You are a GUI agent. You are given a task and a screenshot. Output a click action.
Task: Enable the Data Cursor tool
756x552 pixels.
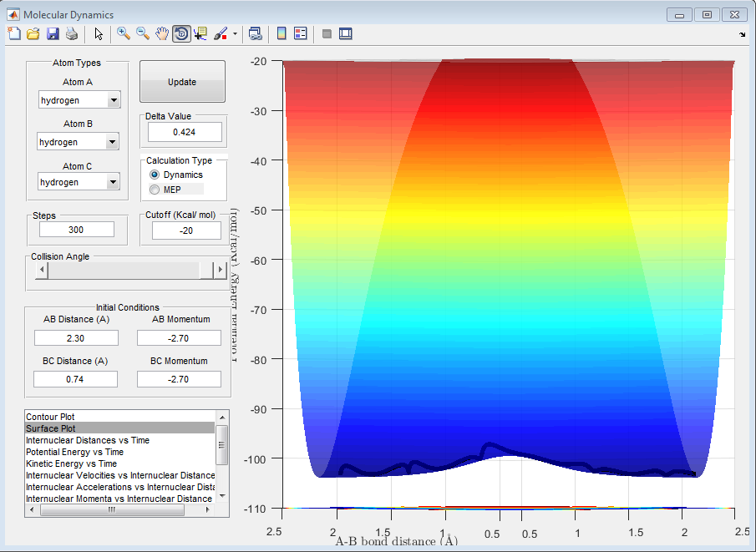coord(200,33)
